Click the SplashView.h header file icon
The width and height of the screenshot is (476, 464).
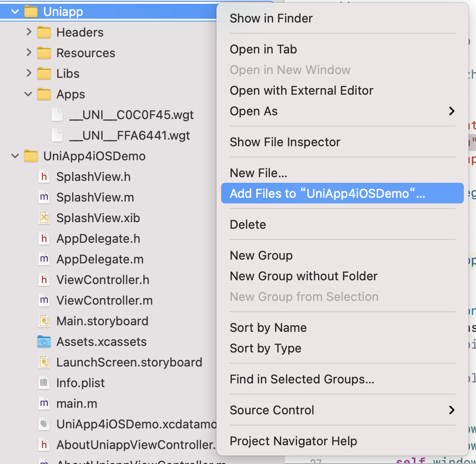(x=44, y=177)
